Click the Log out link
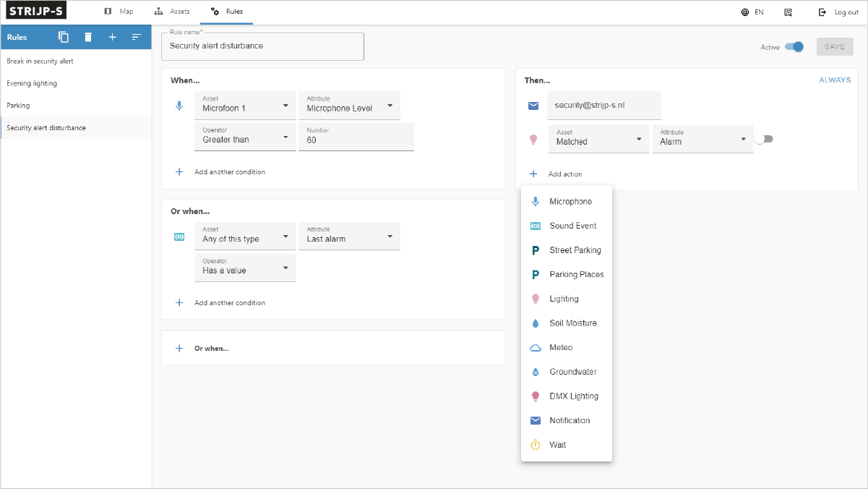This screenshot has height=489, width=868. pyautogui.click(x=846, y=12)
